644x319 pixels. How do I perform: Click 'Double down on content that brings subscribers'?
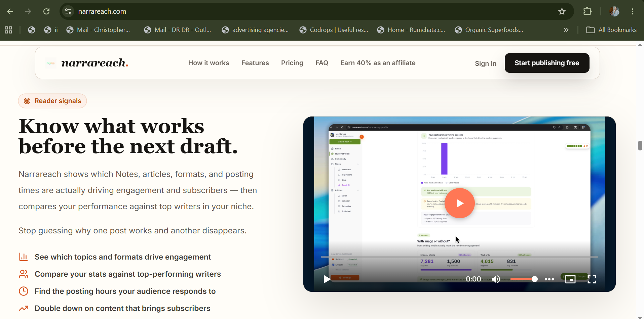click(x=122, y=308)
